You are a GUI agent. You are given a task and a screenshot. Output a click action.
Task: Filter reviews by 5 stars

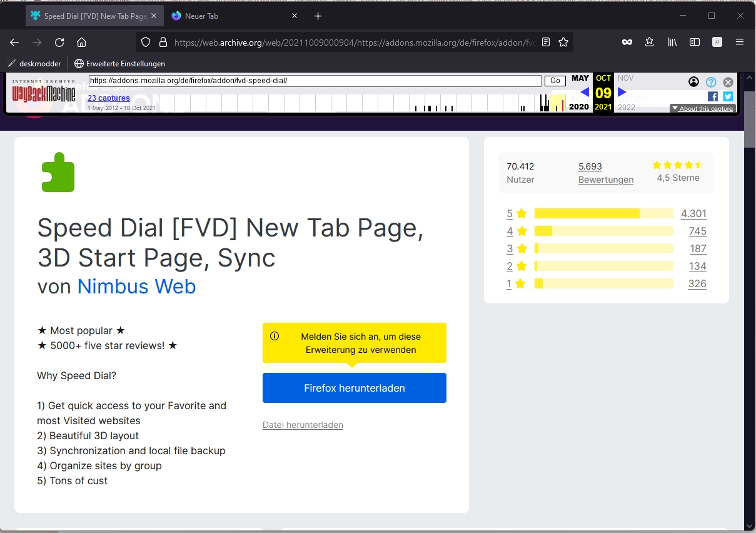[x=516, y=214]
